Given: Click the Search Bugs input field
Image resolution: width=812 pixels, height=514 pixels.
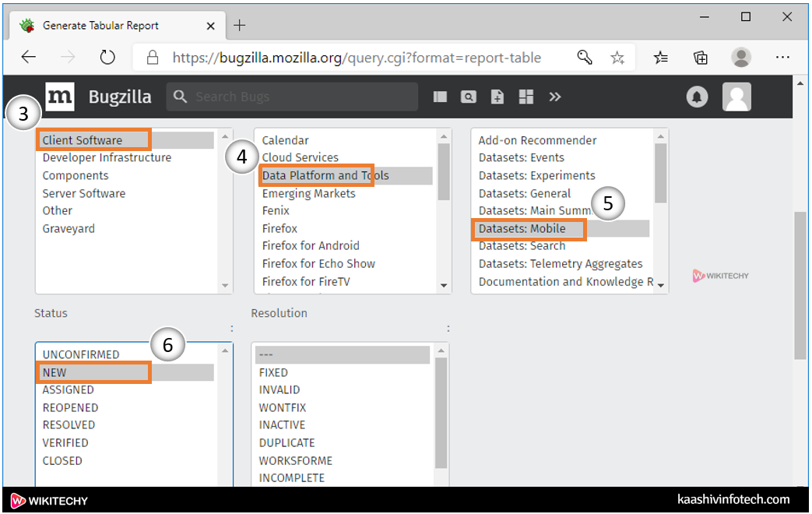Looking at the screenshot, I should tap(300, 97).
